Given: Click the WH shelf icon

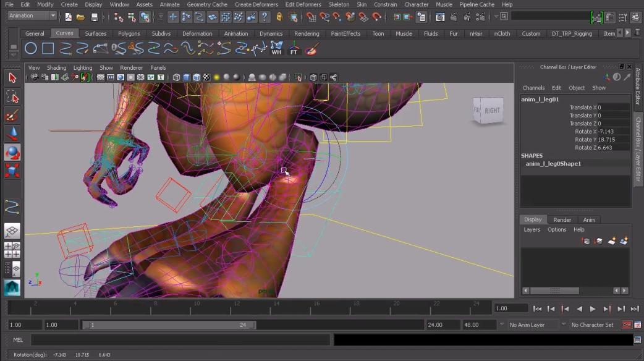Looking at the screenshot, I should click(276, 48).
